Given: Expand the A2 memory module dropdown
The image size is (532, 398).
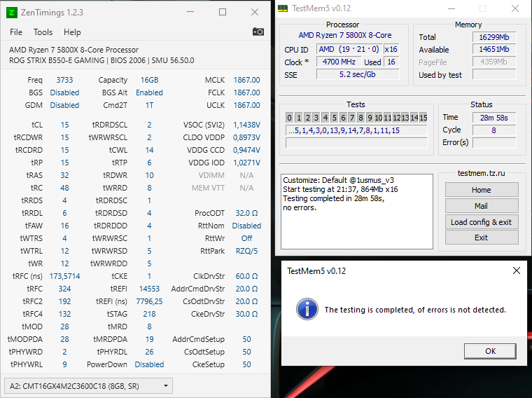Looking at the screenshot, I should 89,386.
